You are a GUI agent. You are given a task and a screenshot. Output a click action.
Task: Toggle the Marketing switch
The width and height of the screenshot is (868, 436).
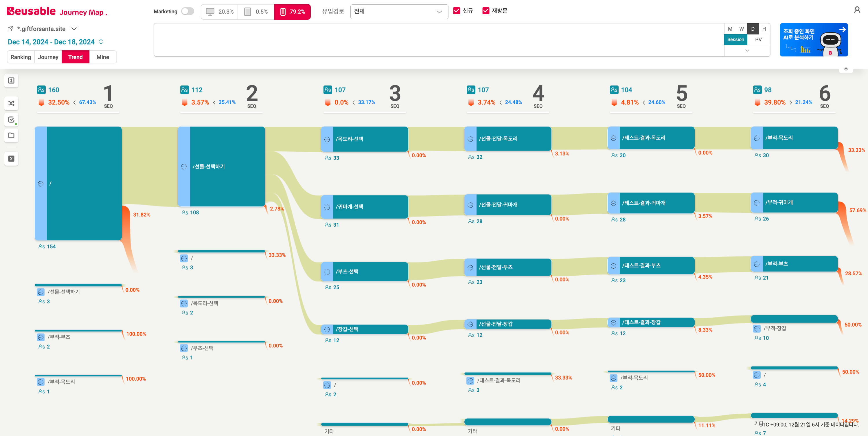click(187, 12)
